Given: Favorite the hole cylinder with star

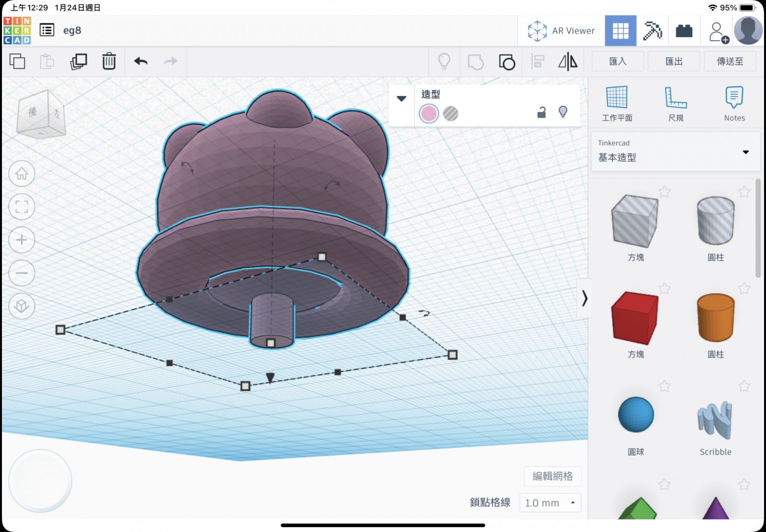Looking at the screenshot, I should click(744, 192).
